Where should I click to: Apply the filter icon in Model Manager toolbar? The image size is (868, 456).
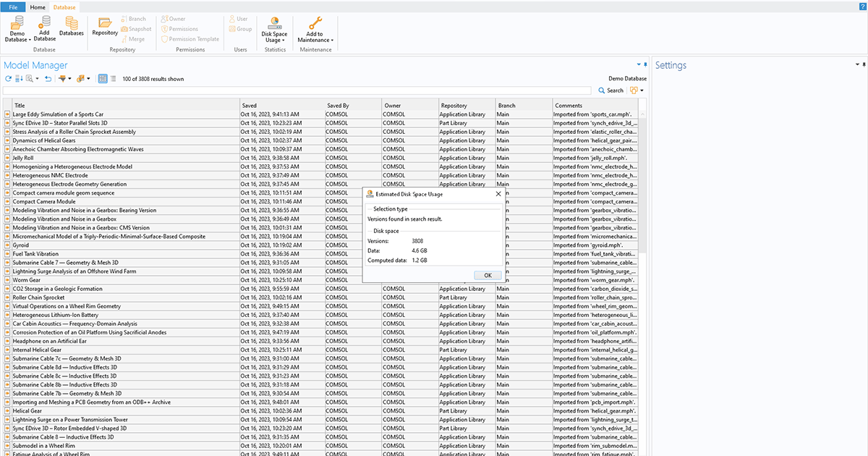(x=64, y=79)
